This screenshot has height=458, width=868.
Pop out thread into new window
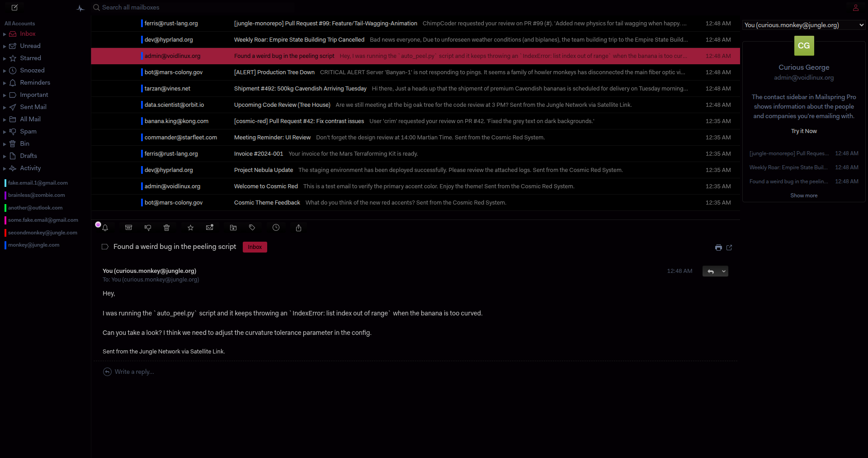(x=729, y=248)
